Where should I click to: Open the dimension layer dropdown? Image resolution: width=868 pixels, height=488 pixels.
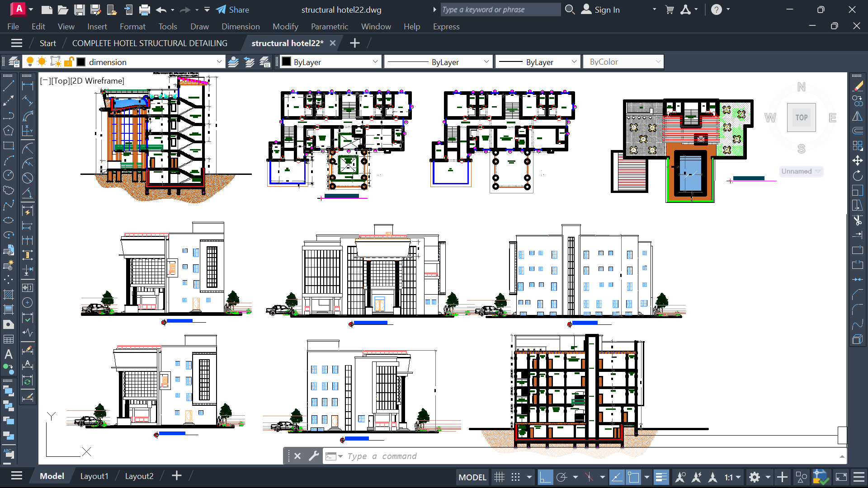point(219,61)
